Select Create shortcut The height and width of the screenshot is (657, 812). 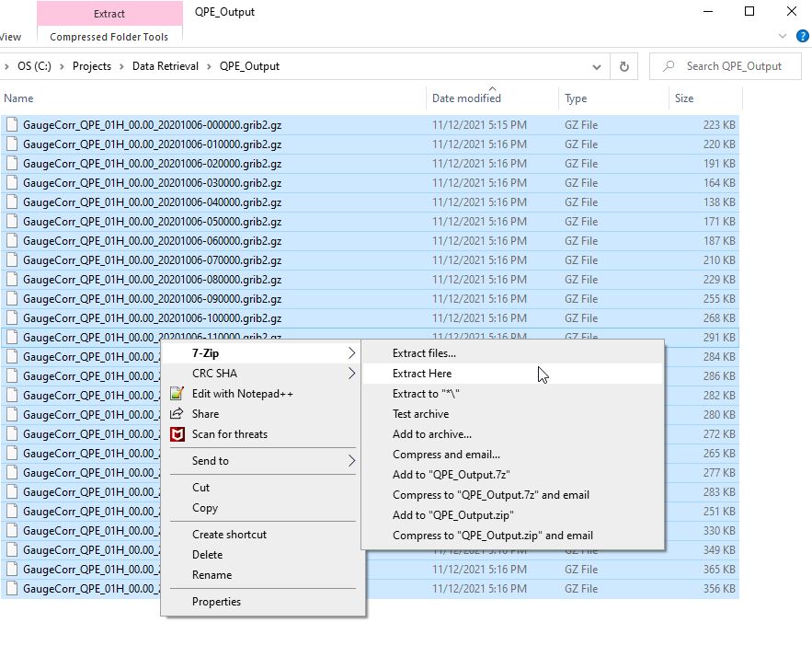(263, 535)
